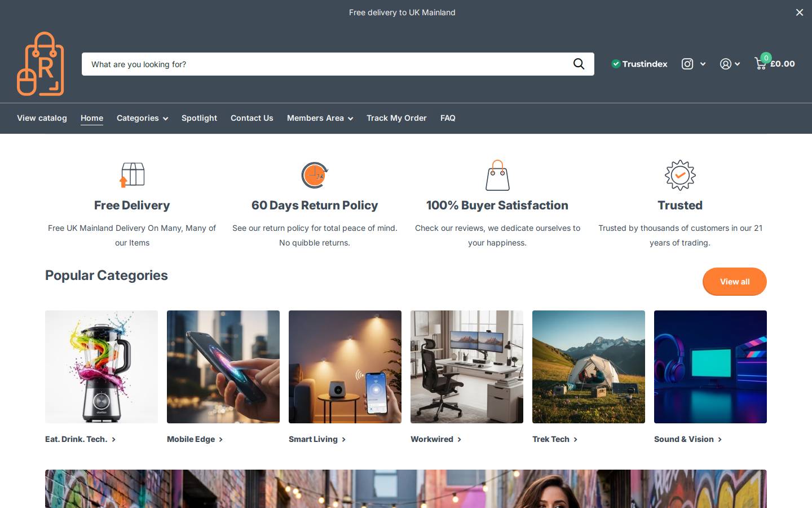
Task: Expand the Categories menu
Action: (142, 118)
